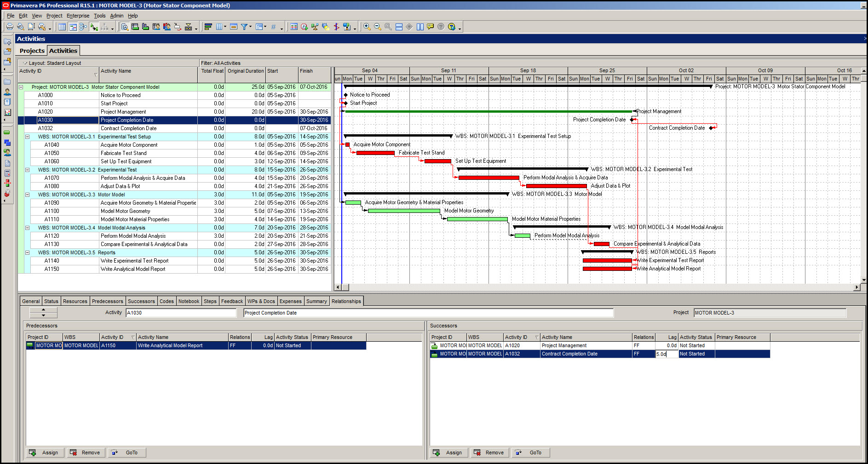Show the Activity Usage Profile

(146, 27)
